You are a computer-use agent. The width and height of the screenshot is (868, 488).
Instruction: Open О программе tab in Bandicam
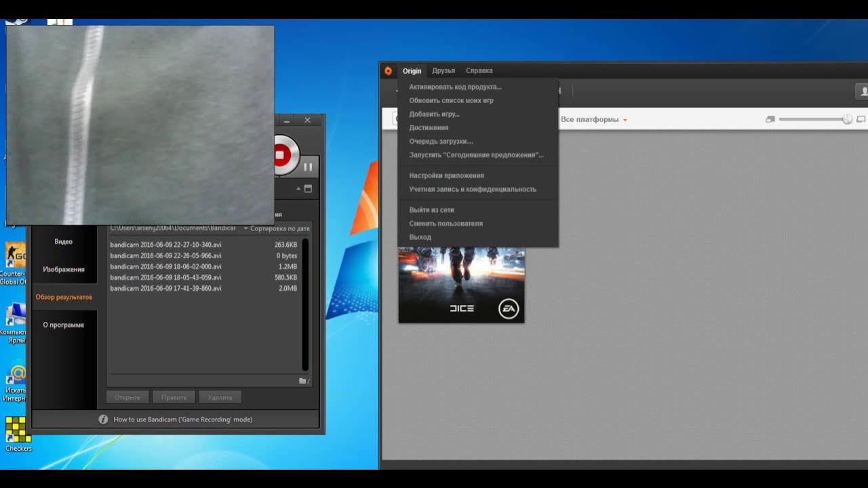coord(64,325)
